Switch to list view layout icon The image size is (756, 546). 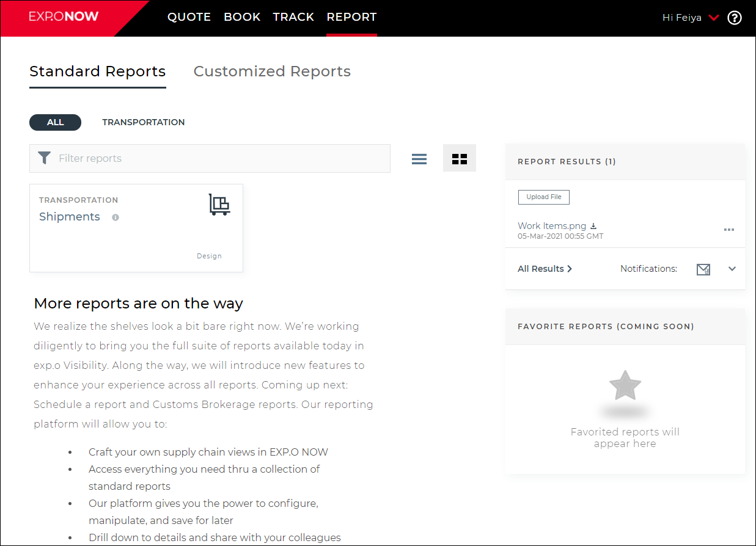(x=419, y=159)
